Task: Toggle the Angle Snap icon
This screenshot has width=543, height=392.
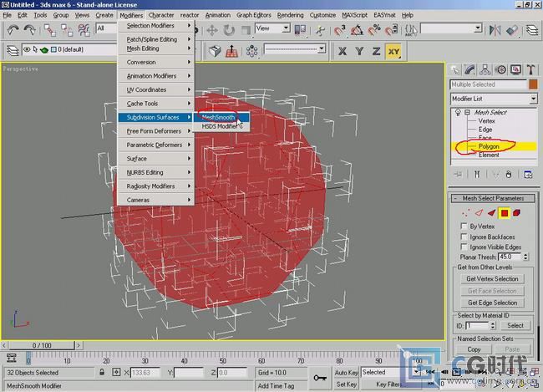Action: click(357, 30)
